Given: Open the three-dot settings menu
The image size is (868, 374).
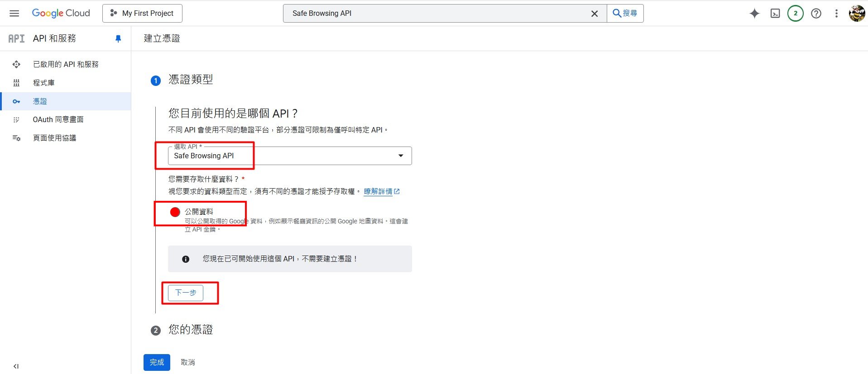Looking at the screenshot, I should 836,14.
